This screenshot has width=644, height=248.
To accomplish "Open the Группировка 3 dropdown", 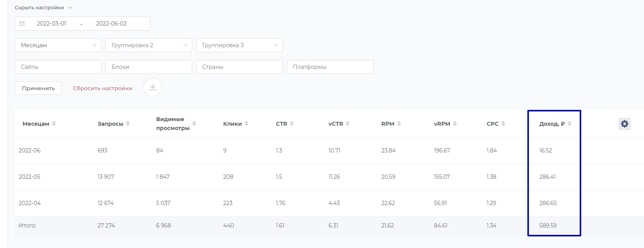I will [239, 45].
